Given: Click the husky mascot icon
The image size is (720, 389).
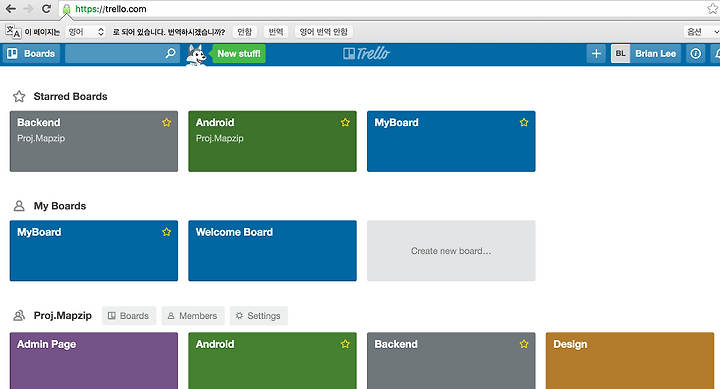Looking at the screenshot, I should (x=197, y=55).
